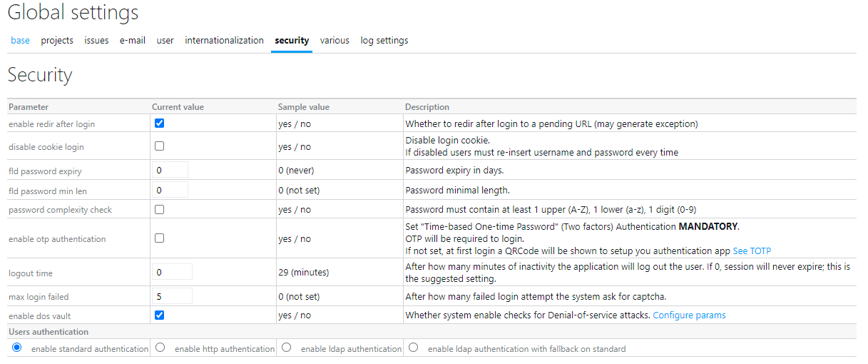868x364 pixels.
Task: Switch to the base settings tab
Action: pos(20,41)
